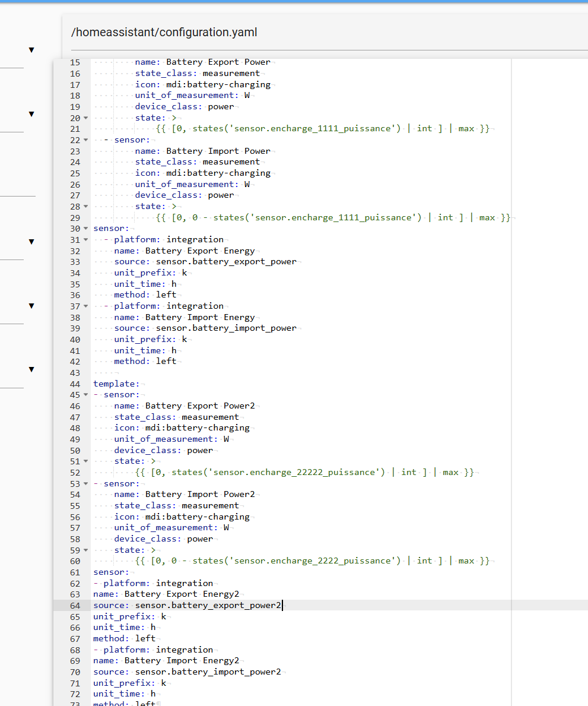Click 'source: sensor.battery_import_power' on line 39
The width and height of the screenshot is (588, 706).
pos(205,328)
